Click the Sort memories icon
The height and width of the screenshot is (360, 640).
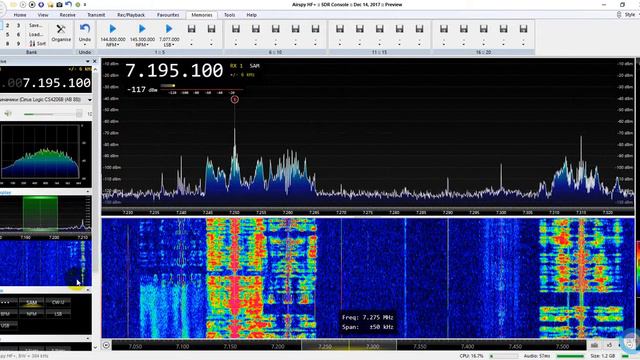pyautogui.click(x=32, y=43)
